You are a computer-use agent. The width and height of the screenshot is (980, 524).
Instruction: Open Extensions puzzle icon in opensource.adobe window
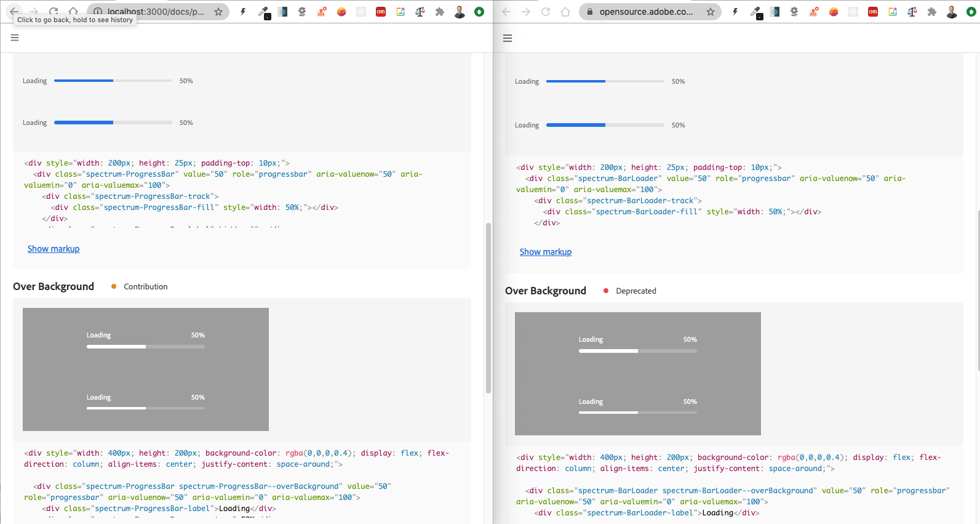click(x=932, y=12)
